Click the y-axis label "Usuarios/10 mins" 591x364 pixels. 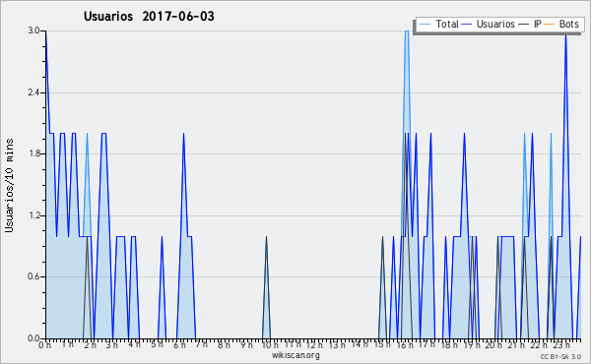point(9,185)
